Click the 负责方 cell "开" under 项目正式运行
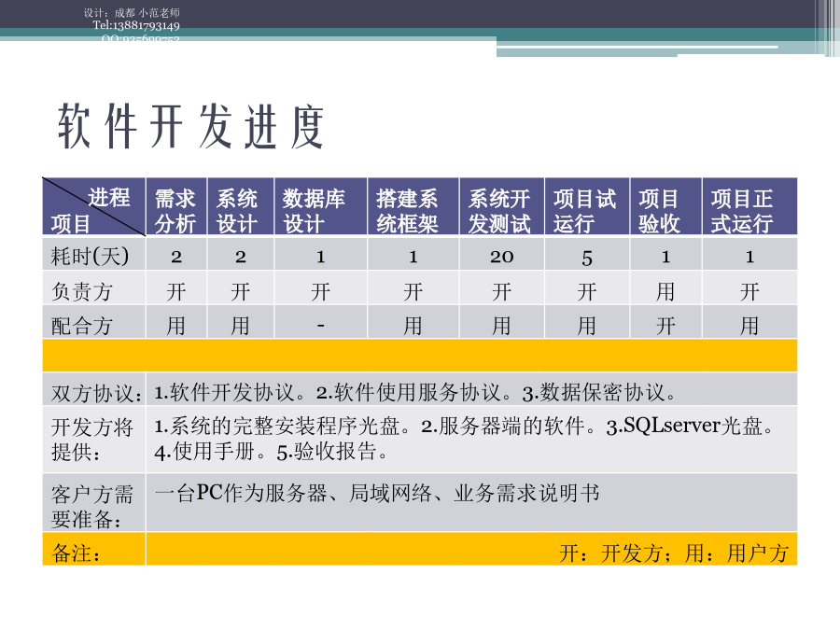 pos(750,292)
